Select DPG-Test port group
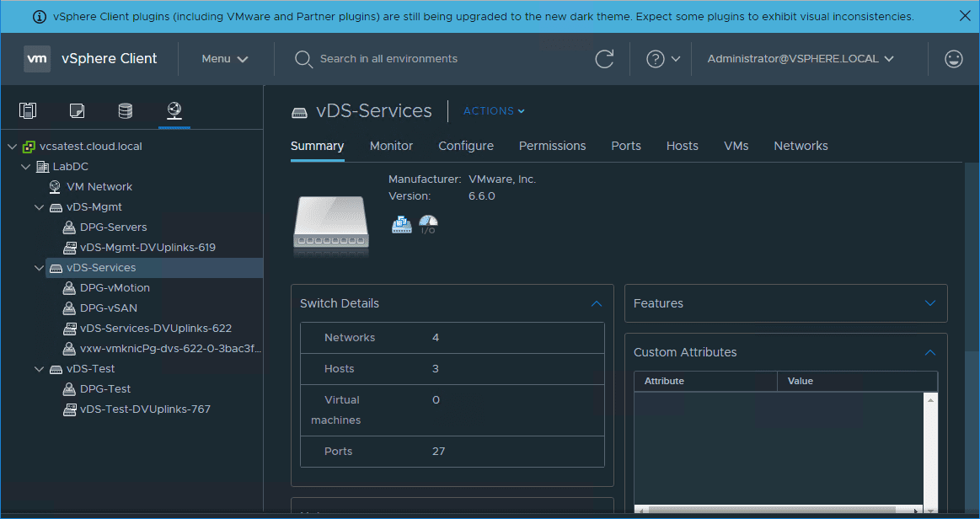This screenshot has width=980, height=519. point(105,389)
